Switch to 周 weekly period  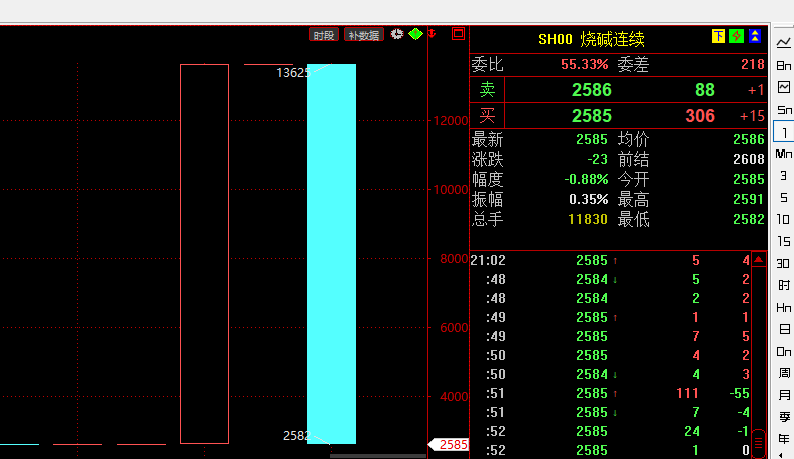[x=784, y=373]
